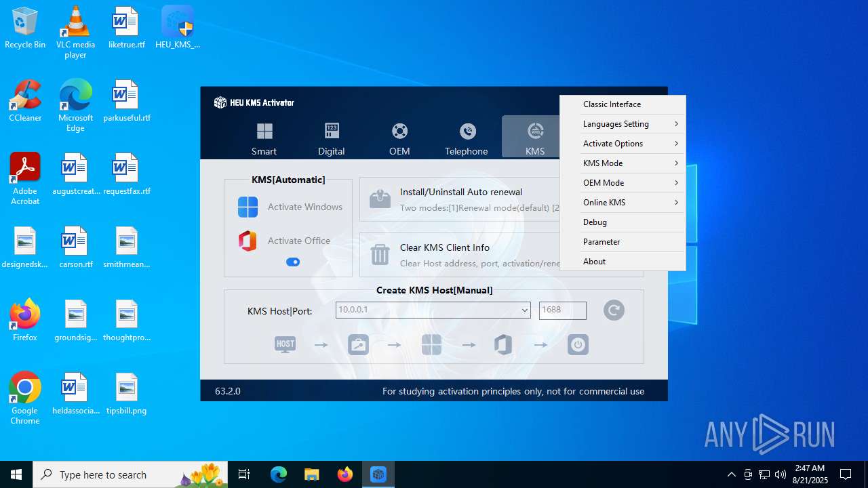This screenshot has height=488, width=868.
Task: Select the parkuseful.rtf desktop file
Action: [x=126, y=102]
